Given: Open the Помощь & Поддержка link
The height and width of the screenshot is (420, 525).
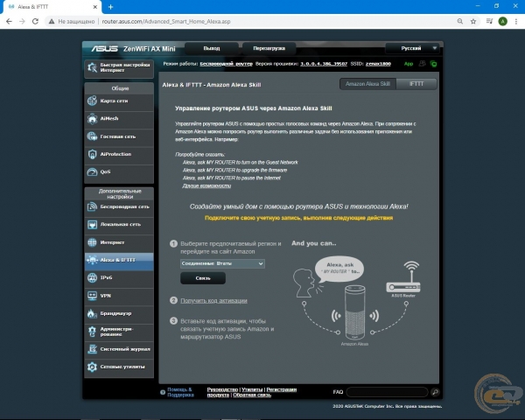Looking at the screenshot, I should (180, 392).
